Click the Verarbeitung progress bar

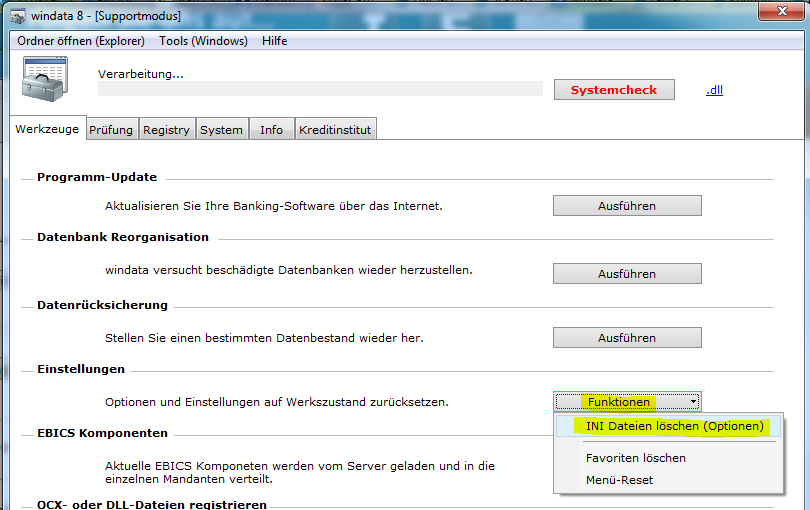pos(320,88)
